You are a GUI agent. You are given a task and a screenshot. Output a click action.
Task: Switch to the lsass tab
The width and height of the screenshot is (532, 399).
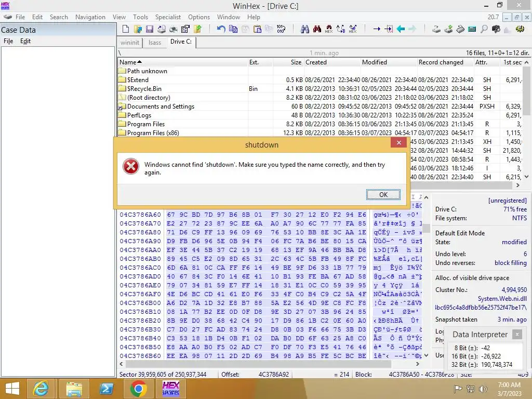[x=155, y=43]
